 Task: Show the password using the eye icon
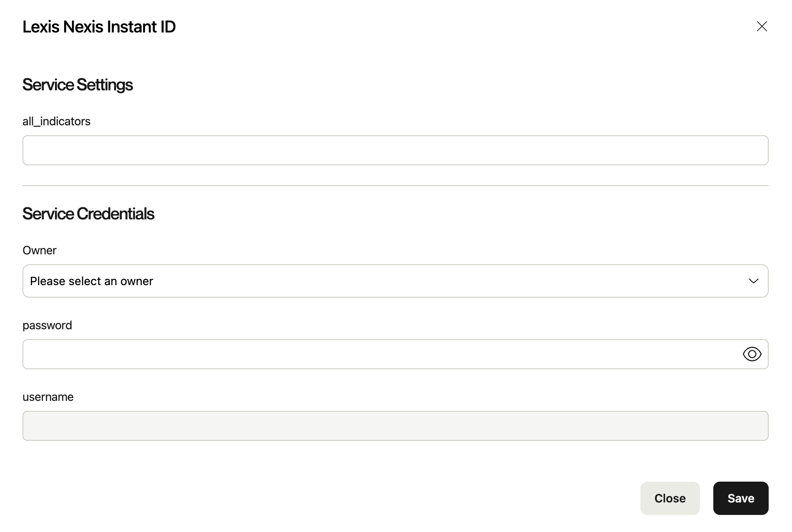pyautogui.click(x=752, y=354)
